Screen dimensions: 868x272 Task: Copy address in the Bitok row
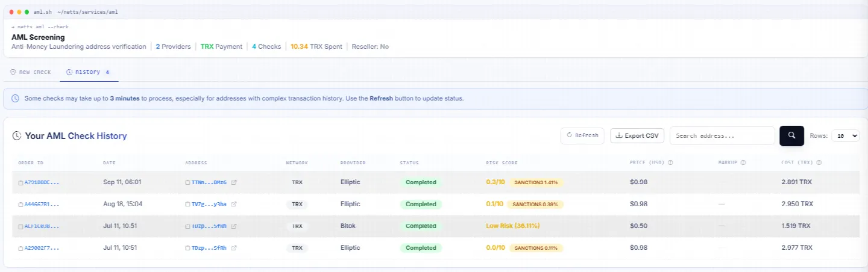pos(187,226)
